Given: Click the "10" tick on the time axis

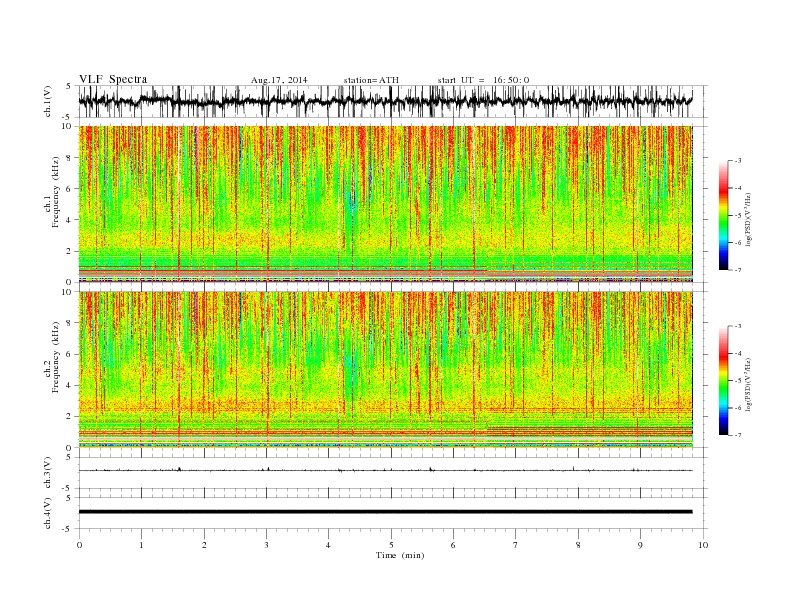Looking at the screenshot, I should [x=703, y=545].
